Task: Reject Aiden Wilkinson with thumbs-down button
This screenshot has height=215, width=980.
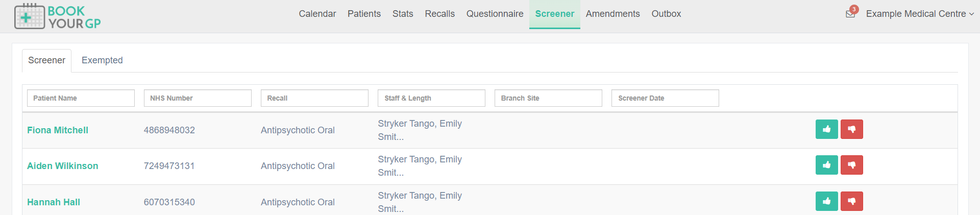Action: [851, 165]
